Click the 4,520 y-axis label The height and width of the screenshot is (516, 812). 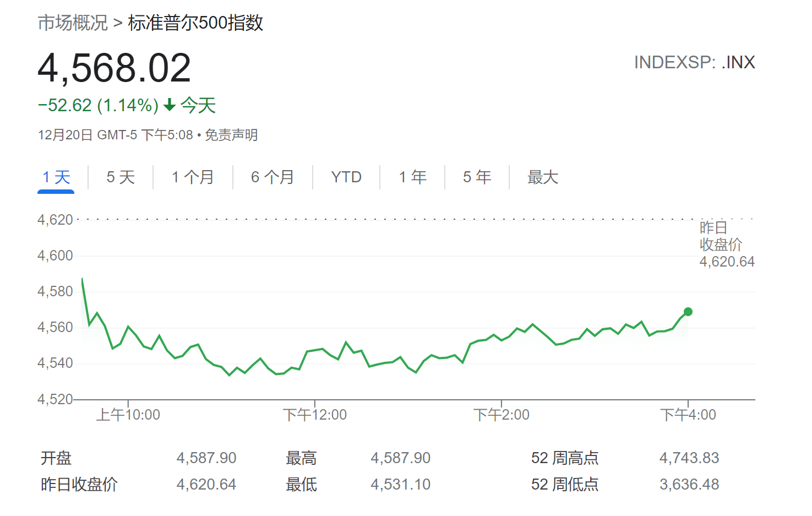[55, 399]
